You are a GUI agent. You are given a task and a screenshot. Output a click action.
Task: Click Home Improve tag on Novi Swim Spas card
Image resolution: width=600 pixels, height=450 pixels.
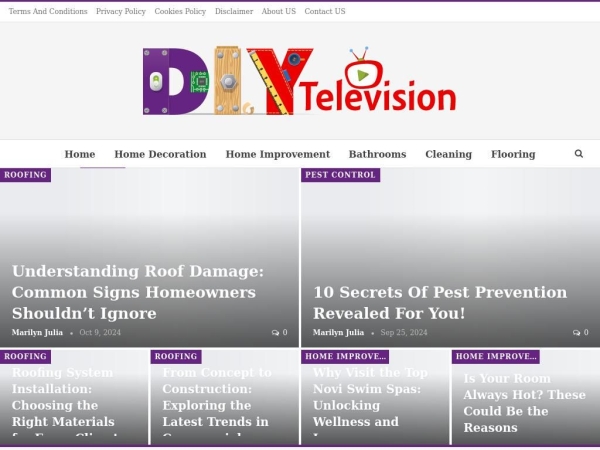click(345, 357)
